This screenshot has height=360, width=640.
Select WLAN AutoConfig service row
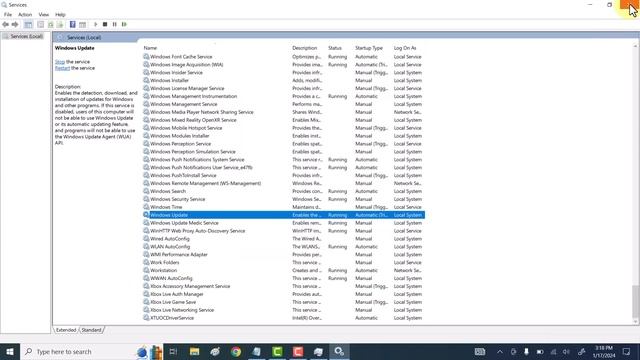coord(284,247)
